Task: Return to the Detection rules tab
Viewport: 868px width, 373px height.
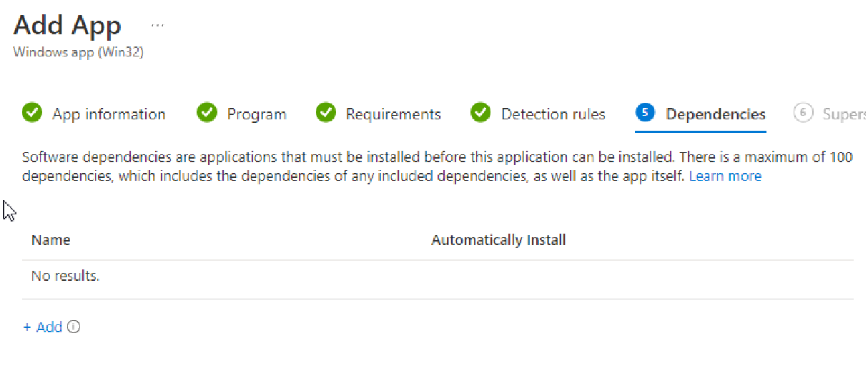Action: click(553, 114)
